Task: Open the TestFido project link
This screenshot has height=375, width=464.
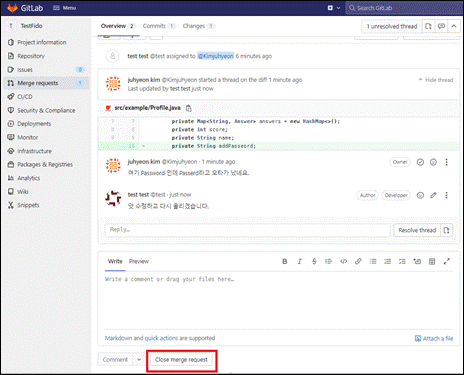Action: 31,26
